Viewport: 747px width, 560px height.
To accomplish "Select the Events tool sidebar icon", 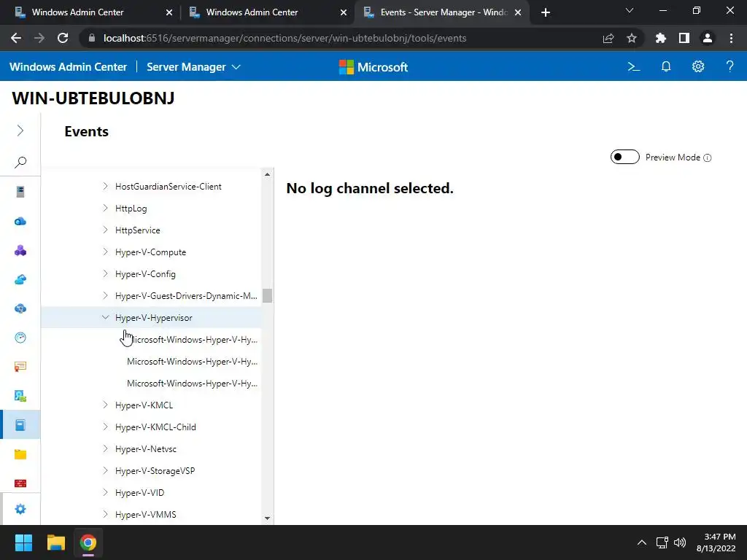I will click(20, 425).
